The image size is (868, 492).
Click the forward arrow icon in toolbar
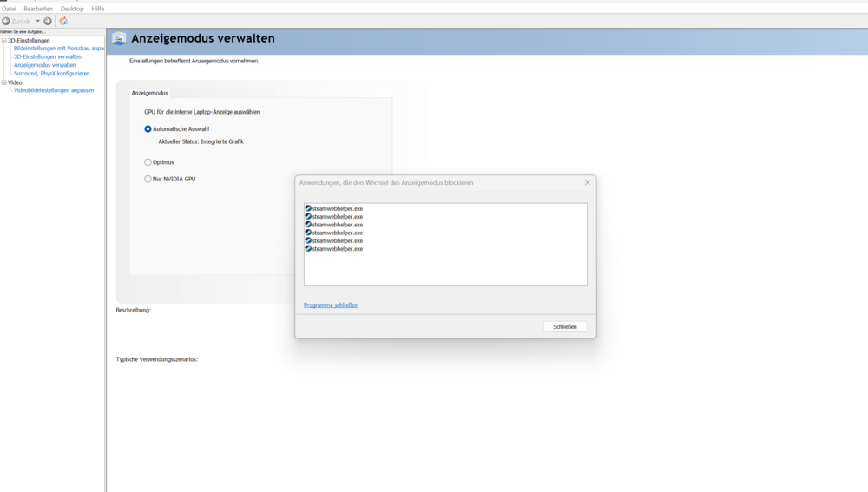tap(48, 21)
